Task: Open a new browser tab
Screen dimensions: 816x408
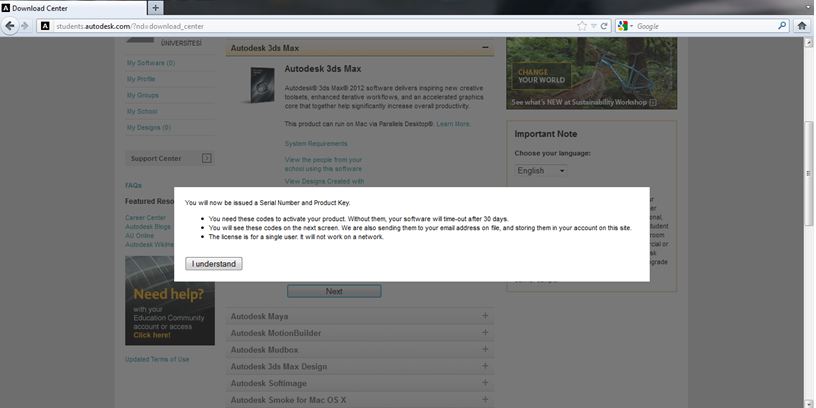Action: (156, 8)
